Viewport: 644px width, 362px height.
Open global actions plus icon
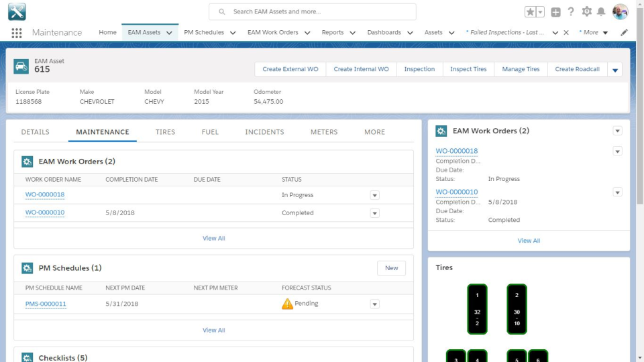tap(555, 12)
